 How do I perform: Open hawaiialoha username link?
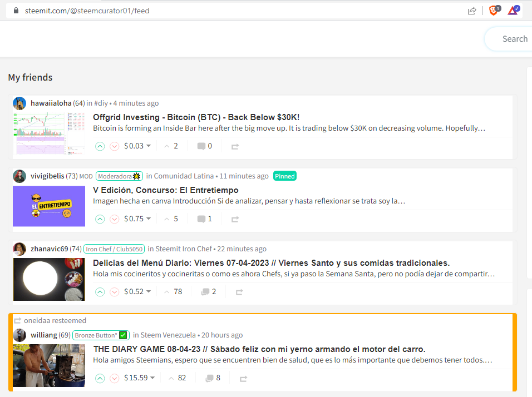pyautogui.click(x=51, y=103)
